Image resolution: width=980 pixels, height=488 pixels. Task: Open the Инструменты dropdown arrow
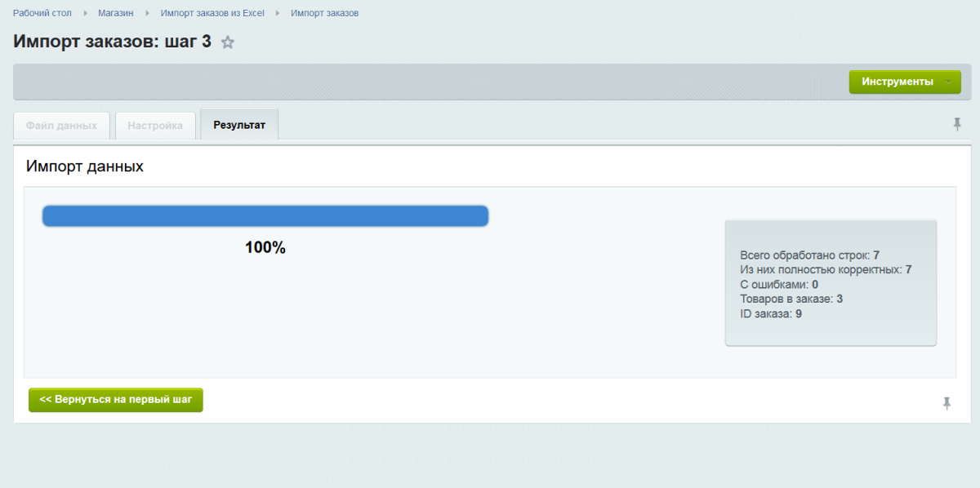(948, 82)
